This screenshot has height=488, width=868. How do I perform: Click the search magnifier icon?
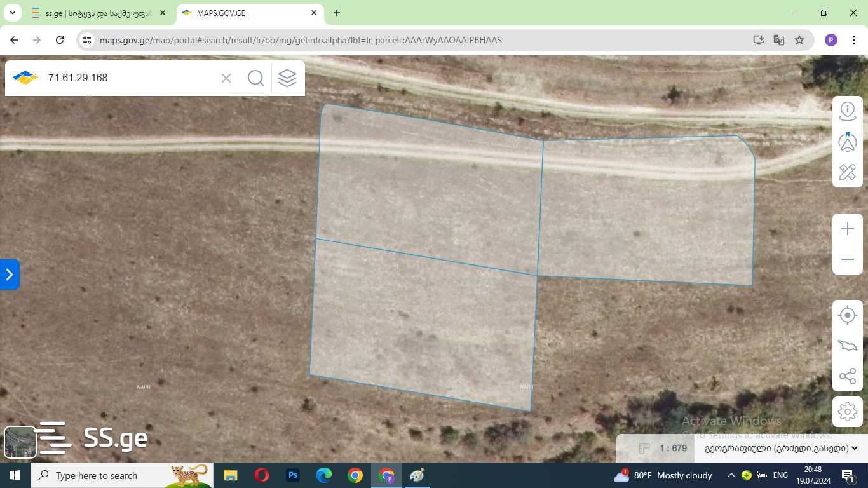tap(256, 78)
